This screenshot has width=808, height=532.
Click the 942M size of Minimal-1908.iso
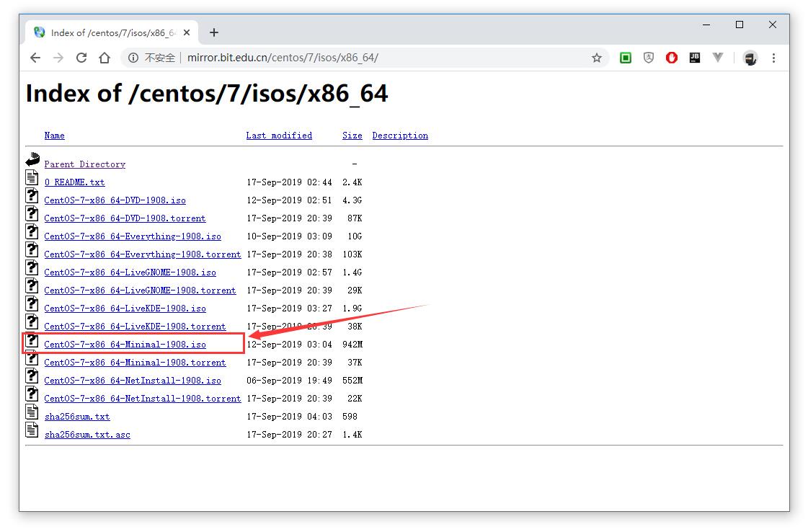point(352,345)
